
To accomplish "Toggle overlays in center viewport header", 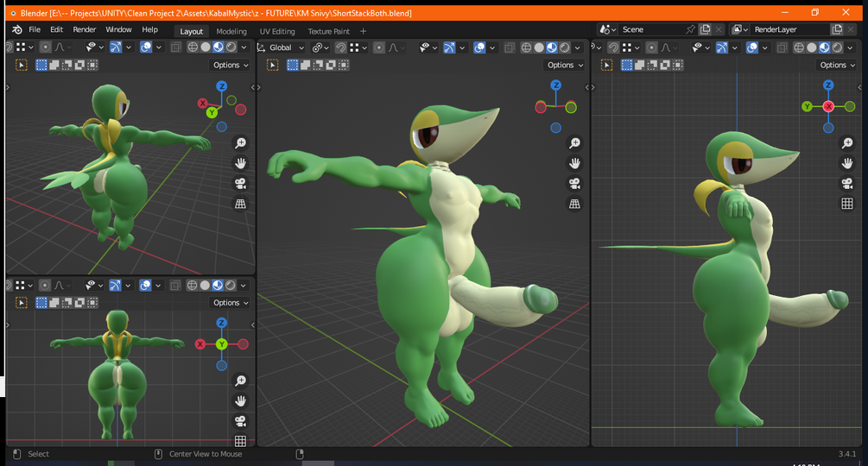I will (x=479, y=48).
